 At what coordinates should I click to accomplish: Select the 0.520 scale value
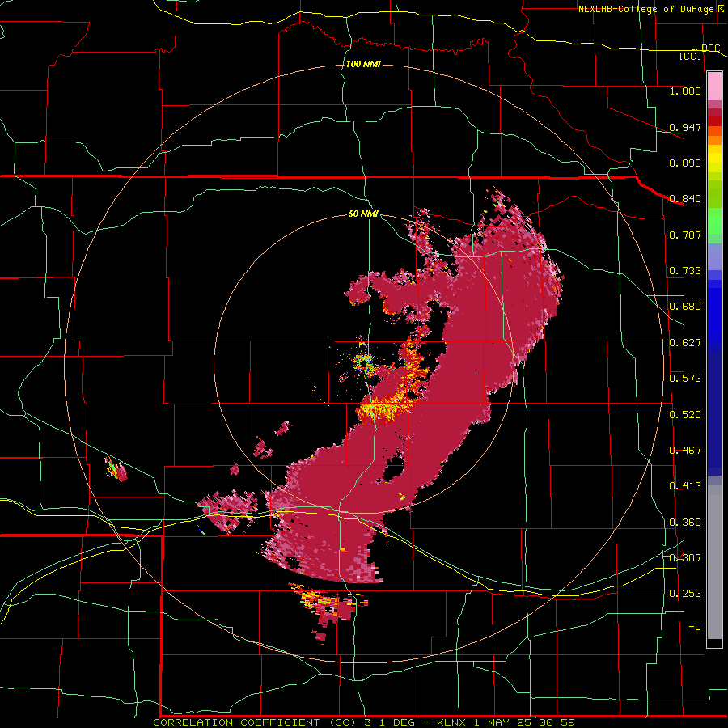tap(685, 415)
